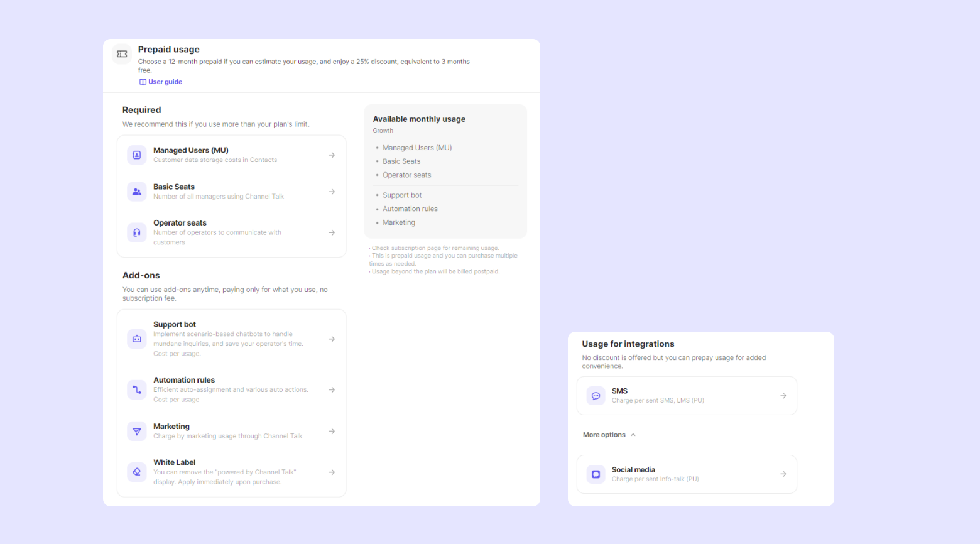
Task: Select the Automation rules title
Action: pyautogui.click(x=184, y=380)
